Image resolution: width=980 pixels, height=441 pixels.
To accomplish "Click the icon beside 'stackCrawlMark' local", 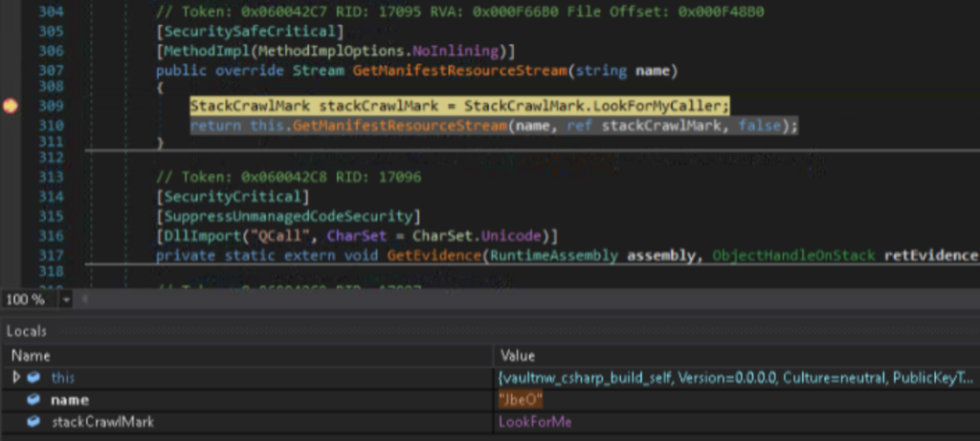I will [34, 421].
